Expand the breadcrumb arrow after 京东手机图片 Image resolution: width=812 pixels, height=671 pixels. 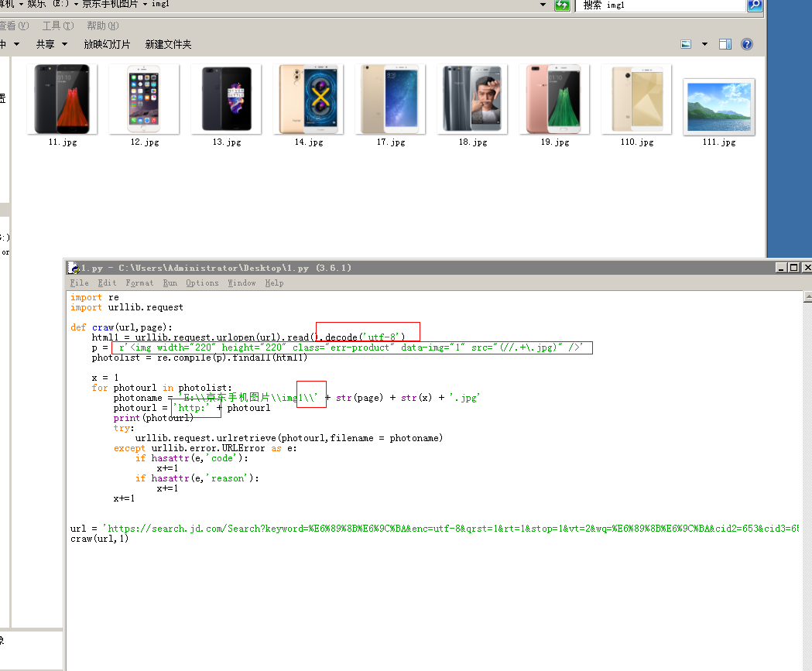[145, 4]
